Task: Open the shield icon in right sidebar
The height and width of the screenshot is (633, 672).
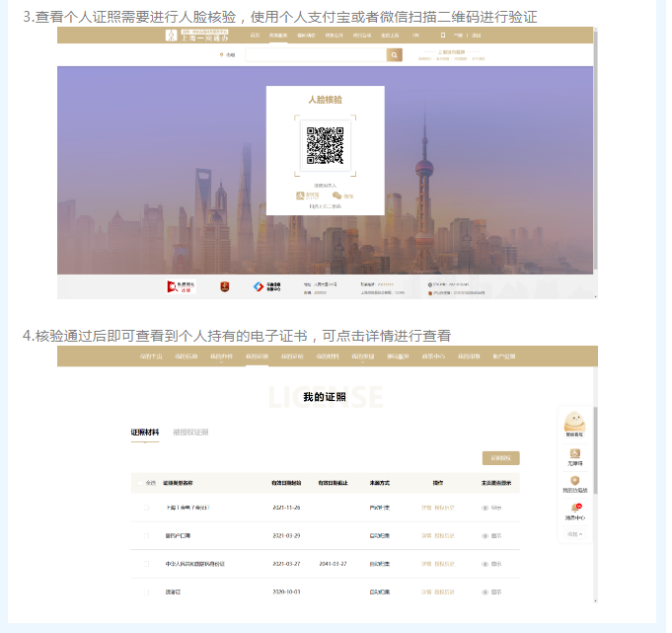Action: click(x=574, y=481)
